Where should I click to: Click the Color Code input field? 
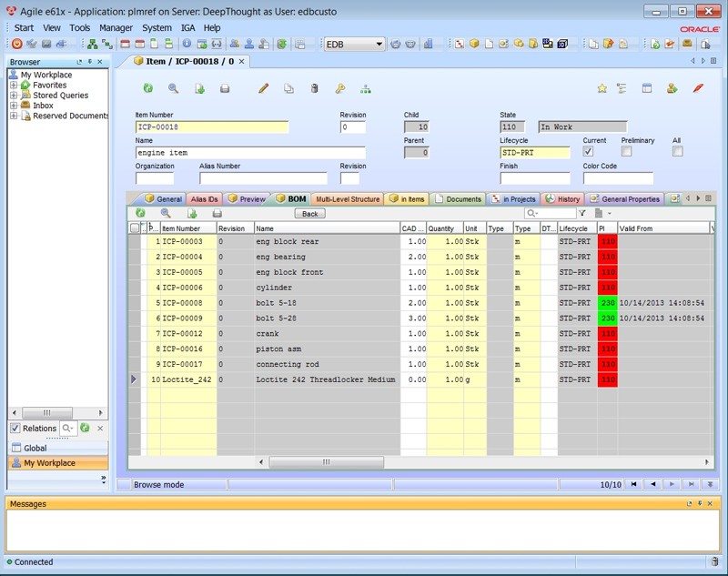tap(618, 178)
